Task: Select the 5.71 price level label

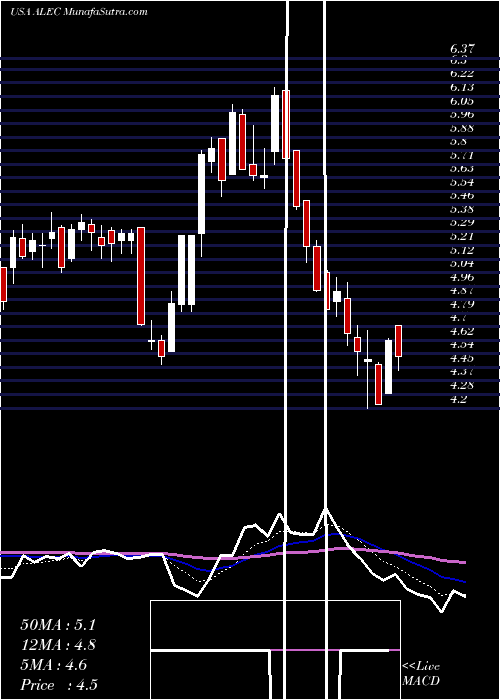Action: tap(462, 155)
